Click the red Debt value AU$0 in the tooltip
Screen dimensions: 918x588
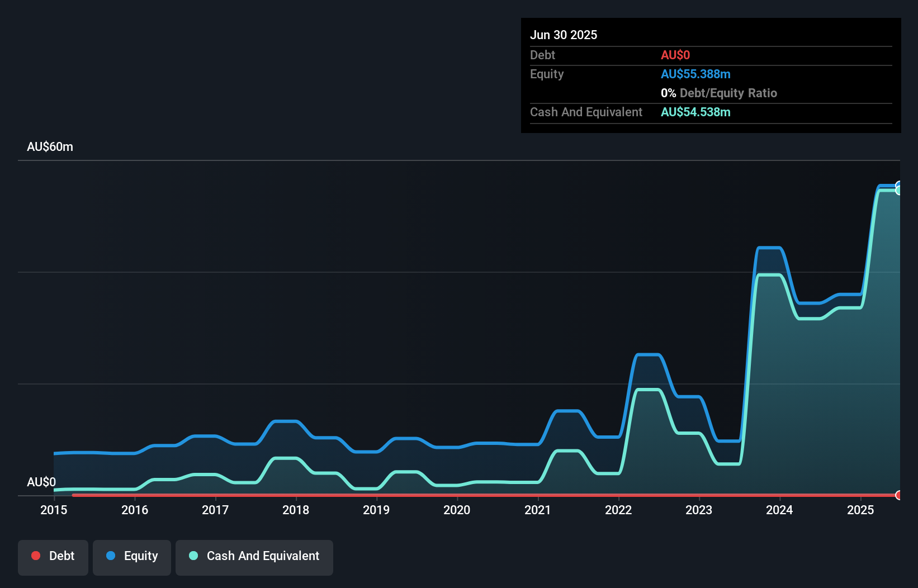tap(675, 55)
